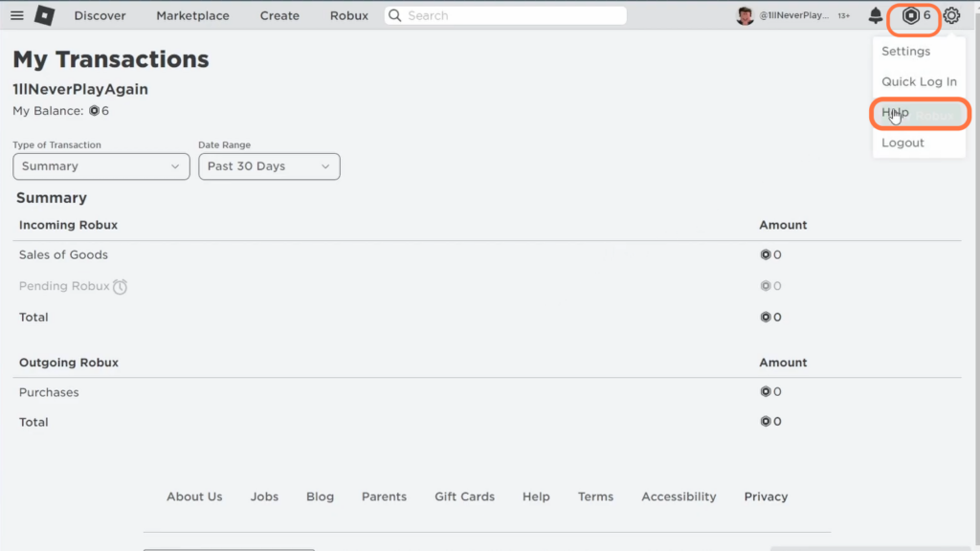This screenshot has height=551, width=980.
Task: Click the Sales of Goods amount value
Action: pos(770,254)
